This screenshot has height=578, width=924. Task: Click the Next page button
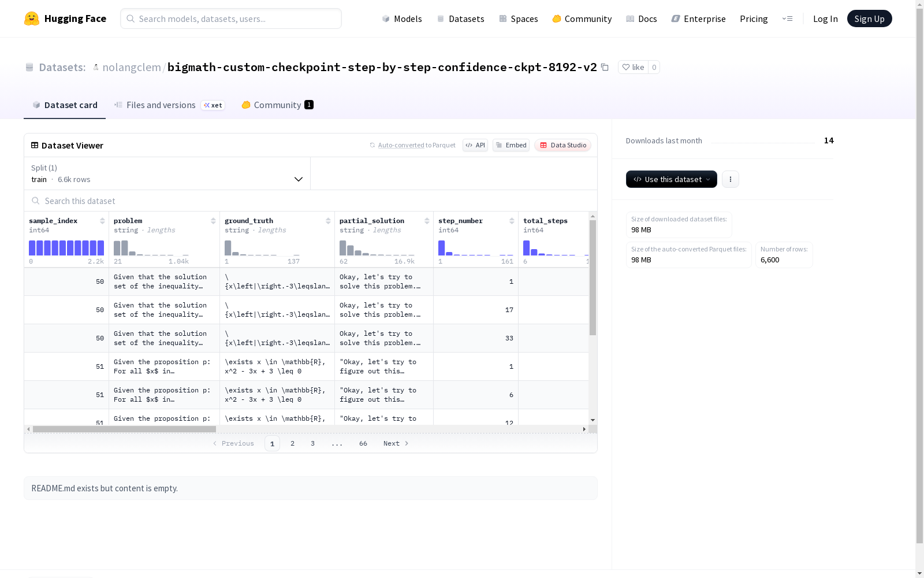[396, 443]
